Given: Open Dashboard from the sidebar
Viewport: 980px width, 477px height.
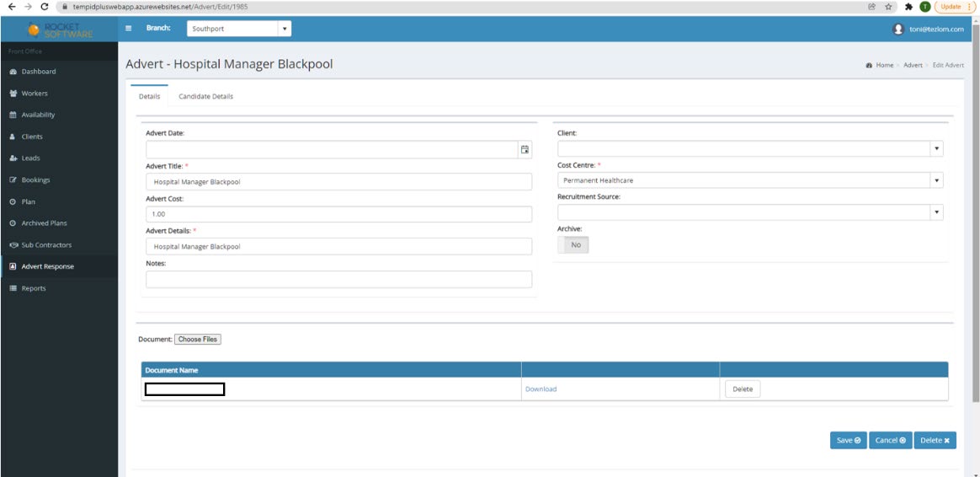Looking at the screenshot, I should tap(39, 72).
